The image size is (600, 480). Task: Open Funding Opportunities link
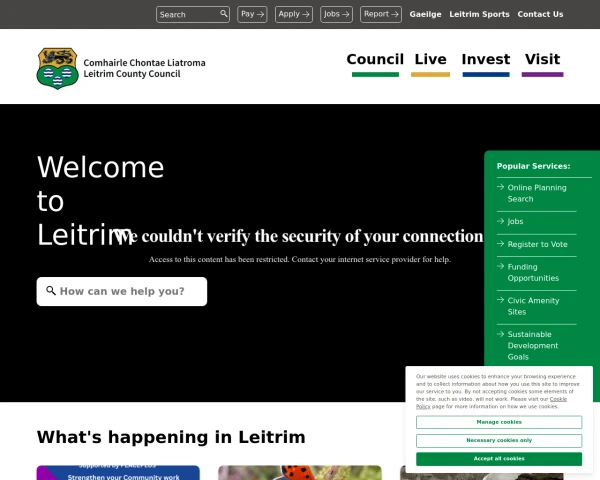click(x=533, y=272)
